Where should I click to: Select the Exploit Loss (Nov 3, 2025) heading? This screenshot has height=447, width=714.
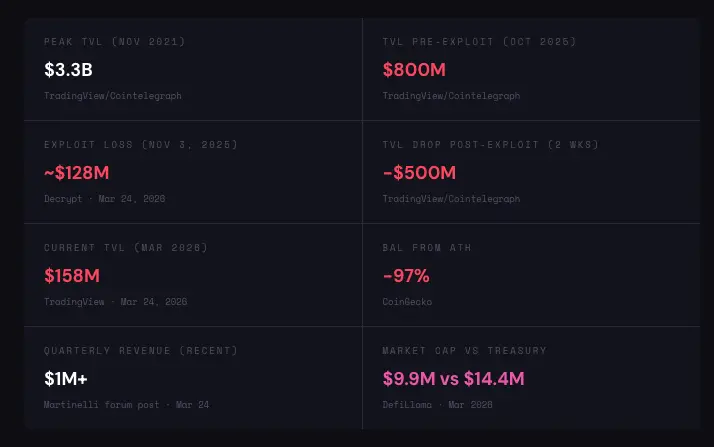[141, 144]
